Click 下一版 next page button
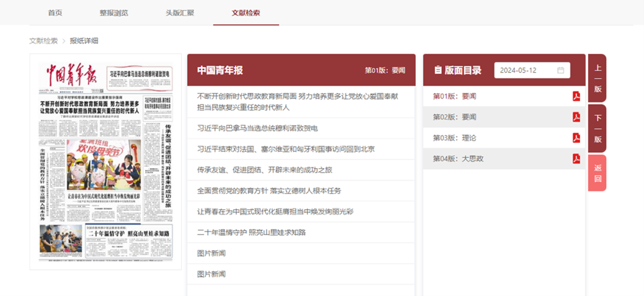The width and height of the screenshot is (644, 296). (597, 128)
